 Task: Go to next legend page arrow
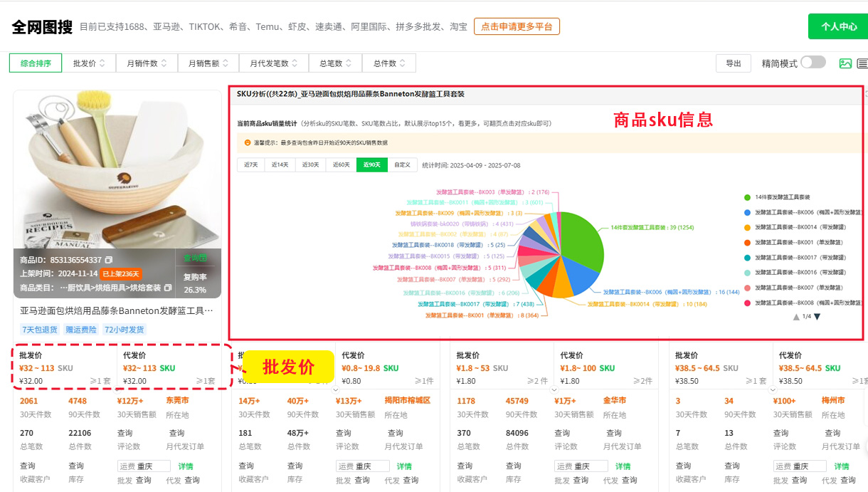tap(817, 317)
